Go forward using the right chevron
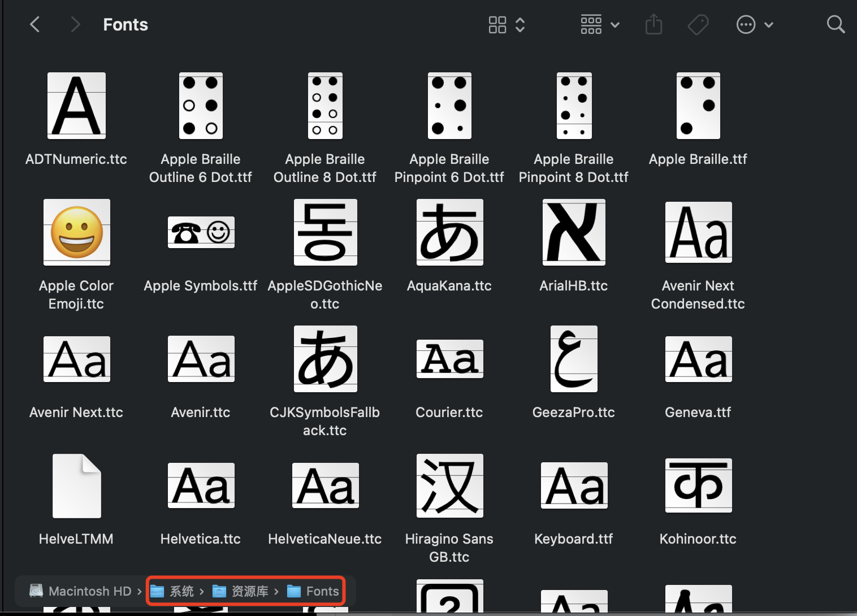This screenshot has width=857, height=616. tap(75, 24)
